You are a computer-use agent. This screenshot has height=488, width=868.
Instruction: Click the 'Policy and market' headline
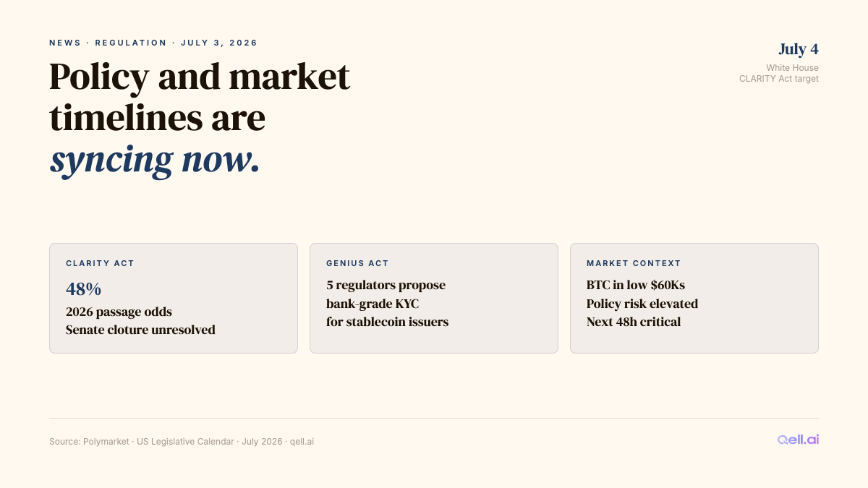(x=200, y=77)
